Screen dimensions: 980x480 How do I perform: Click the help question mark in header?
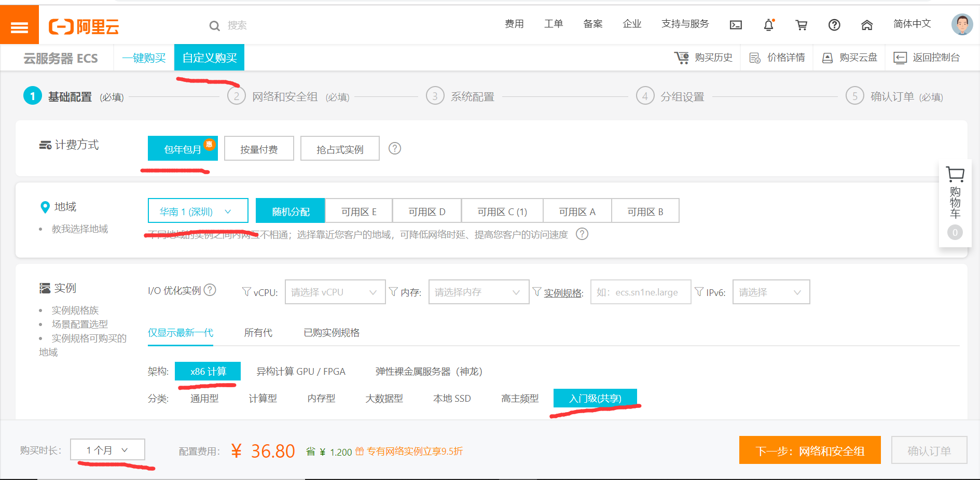tap(834, 25)
